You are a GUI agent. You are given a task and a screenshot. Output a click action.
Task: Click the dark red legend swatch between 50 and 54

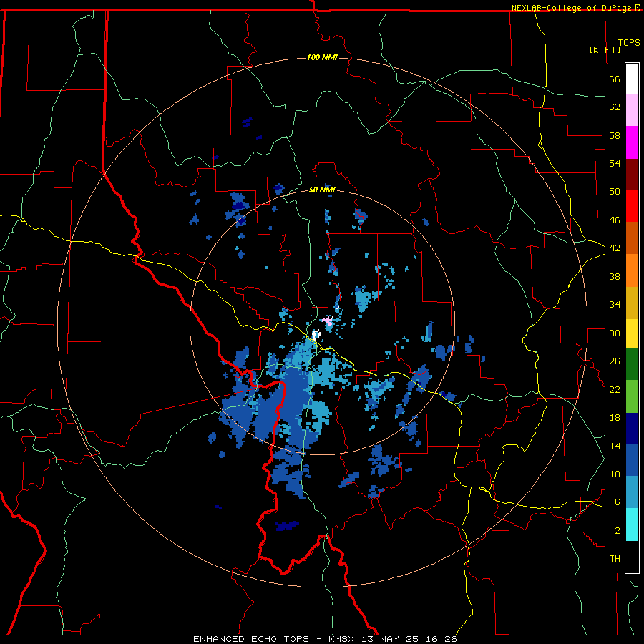coord(632,174)
